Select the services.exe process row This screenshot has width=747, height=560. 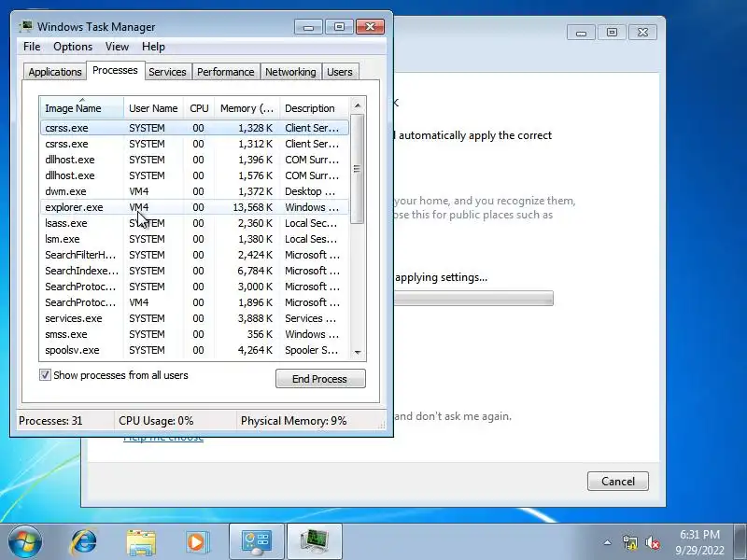(194, 318)
